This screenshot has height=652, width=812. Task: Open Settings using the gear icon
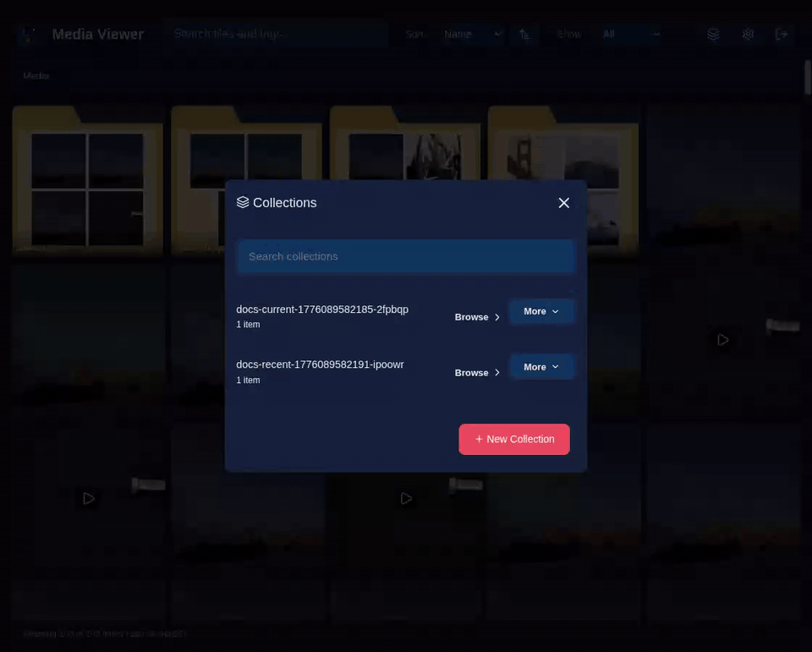pos(748,34)
